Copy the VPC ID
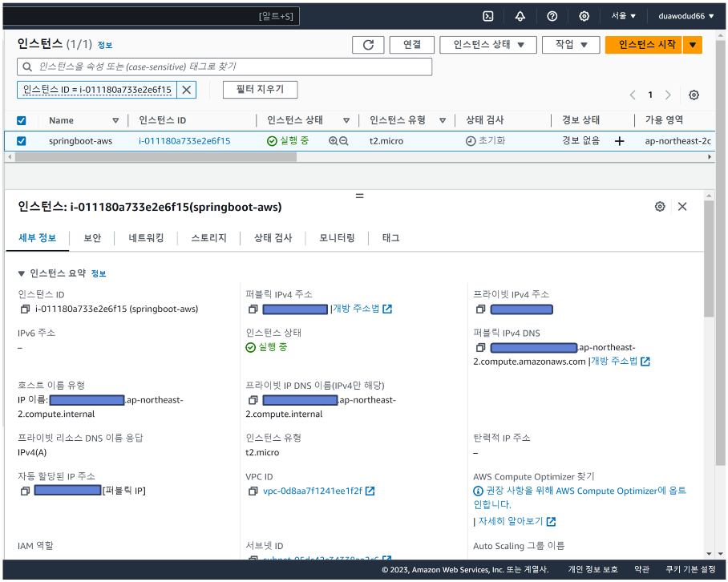This screenshot has height=582, width=728. point(253,491)
